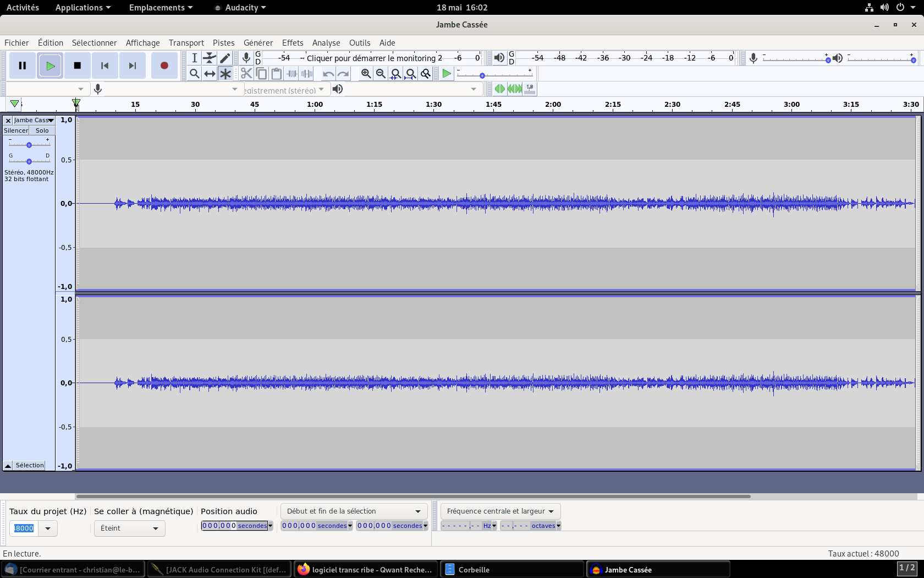Adjust the track gain slider
924x578 pixels.
pyautogui.click(x=29, y=145)
